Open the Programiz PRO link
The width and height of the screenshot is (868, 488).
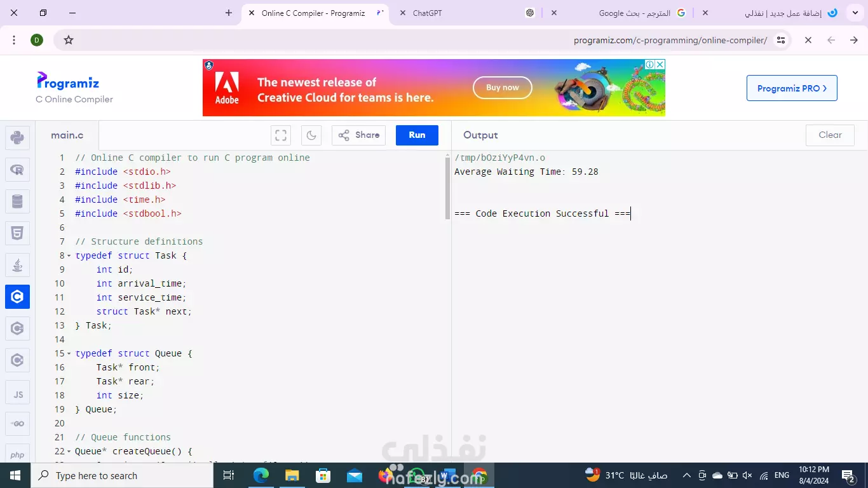(792, 88)
